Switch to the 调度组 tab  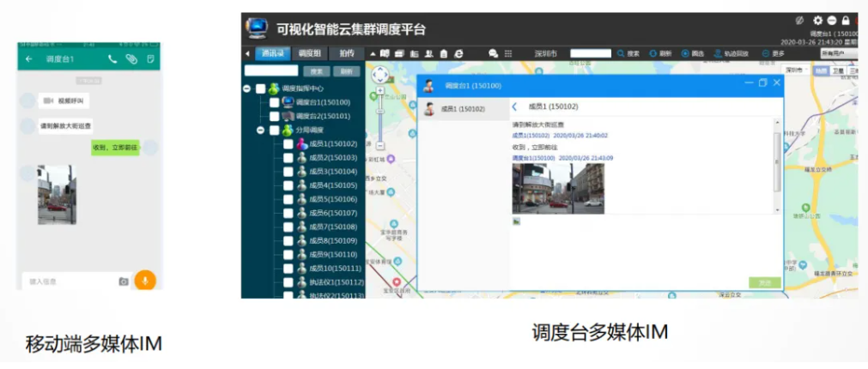click(310, 53)
